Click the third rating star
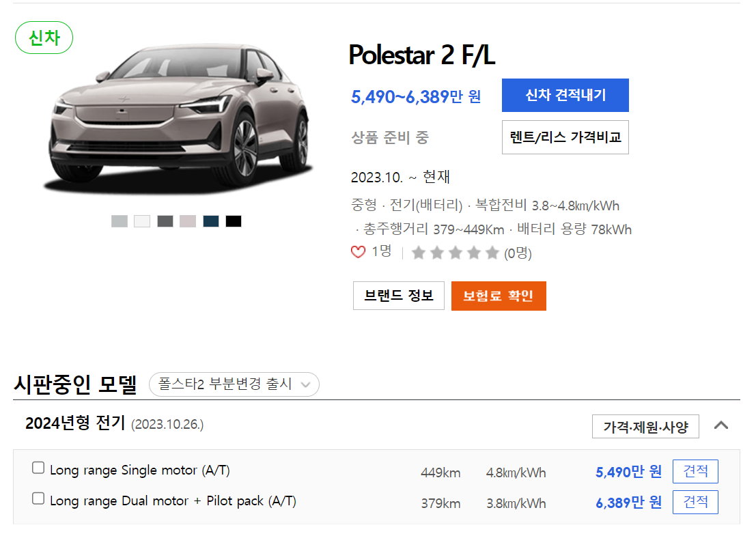 pos(455,253)
